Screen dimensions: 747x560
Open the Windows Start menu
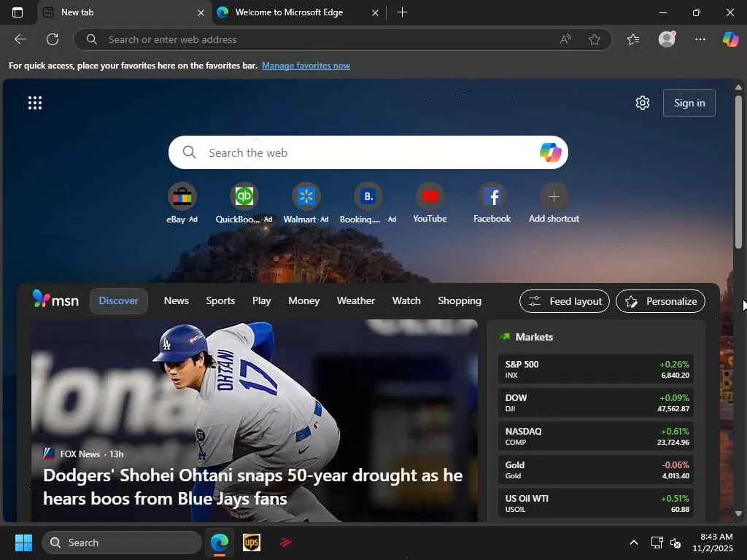click(x=23, y=542)
